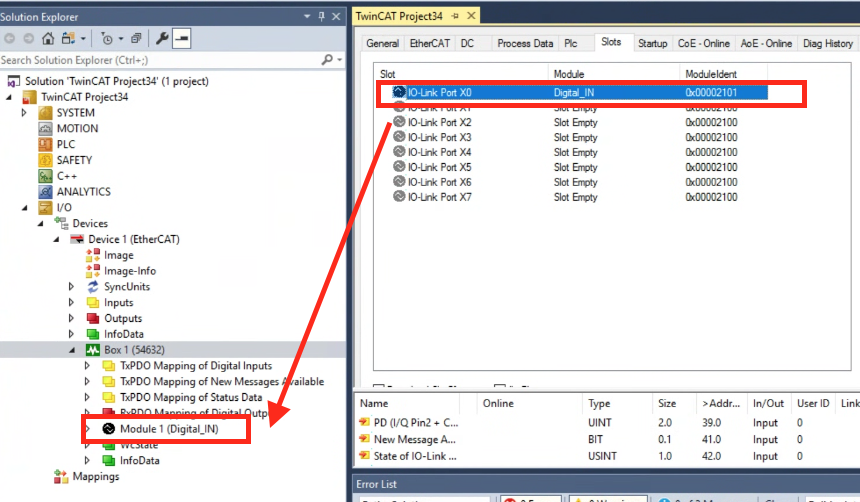The width and height of the screenshot is (860, 502).
Task: Select the SAFETY node icon
Action: [46, 160]
